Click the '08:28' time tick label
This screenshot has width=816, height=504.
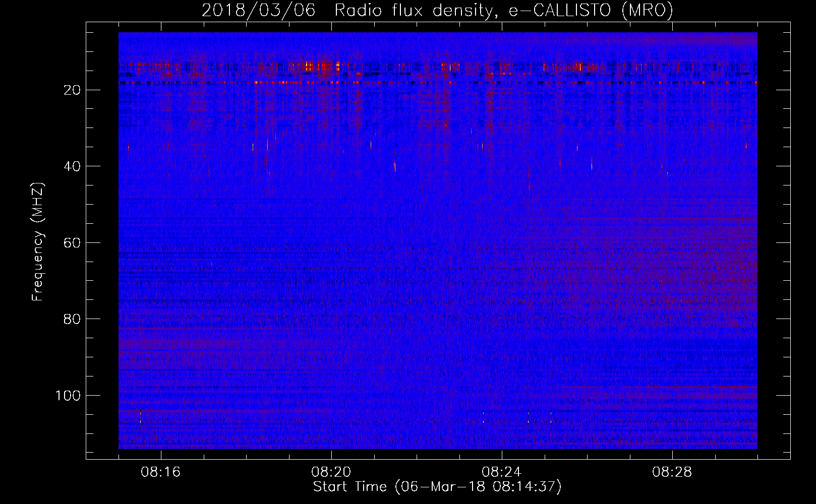[672, 472]
